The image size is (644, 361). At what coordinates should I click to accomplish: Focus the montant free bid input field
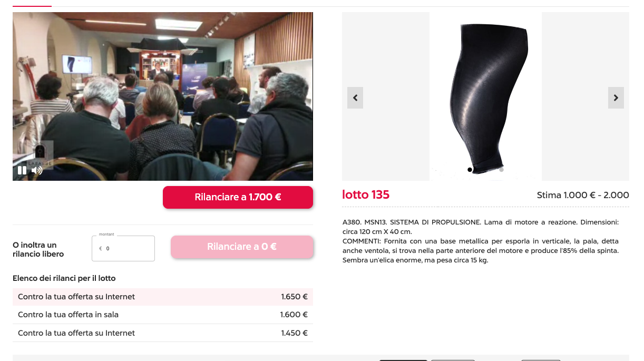123,248
